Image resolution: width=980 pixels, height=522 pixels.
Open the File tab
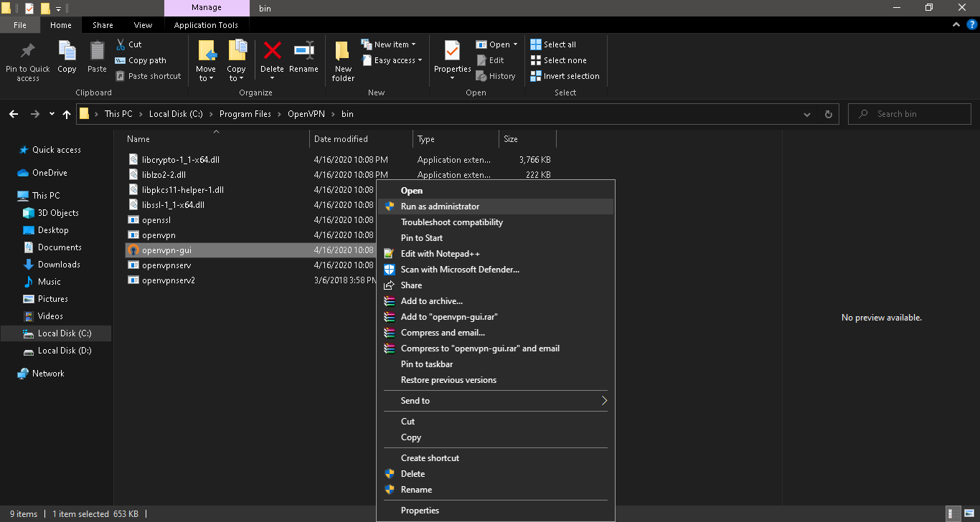pos(20,25)
